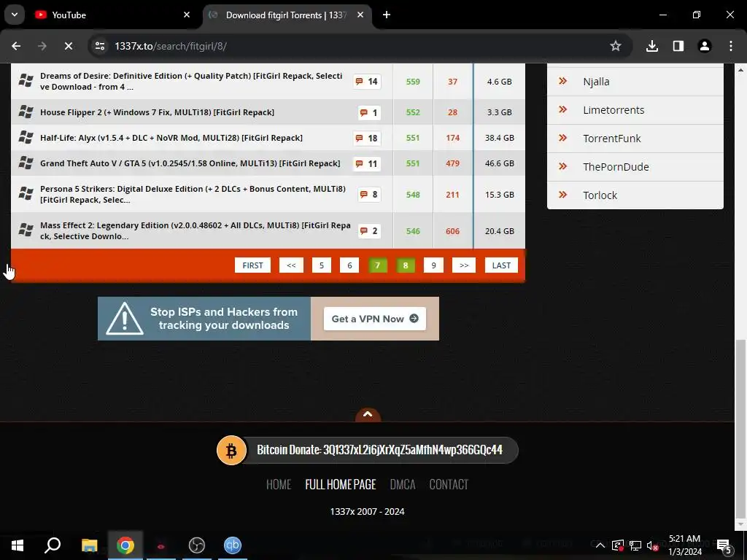747x560 pixels.
Task: Open Half-Life: Alyx torrent link
Action: coord(171,138)
